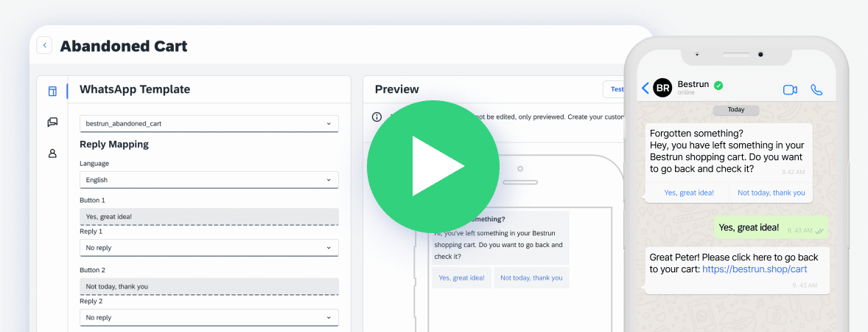
Task: Click the back arrow beside Abandoned Cart
Action: point(44,46)
